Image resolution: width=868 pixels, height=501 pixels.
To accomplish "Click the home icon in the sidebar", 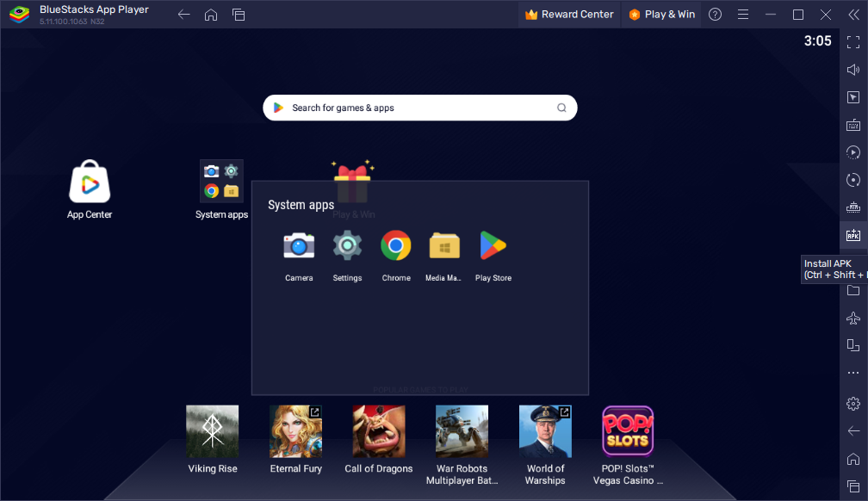I will tap(853, 459).
